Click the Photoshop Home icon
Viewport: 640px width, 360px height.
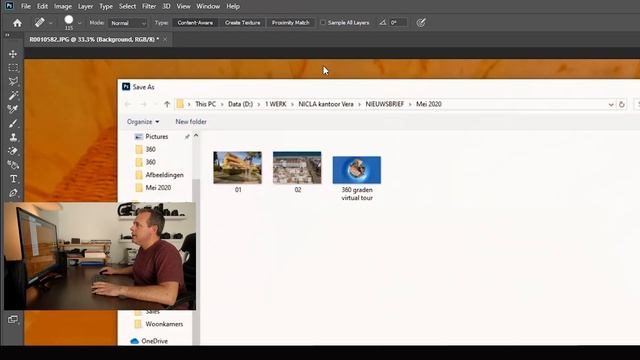click(x=17, y=23)
